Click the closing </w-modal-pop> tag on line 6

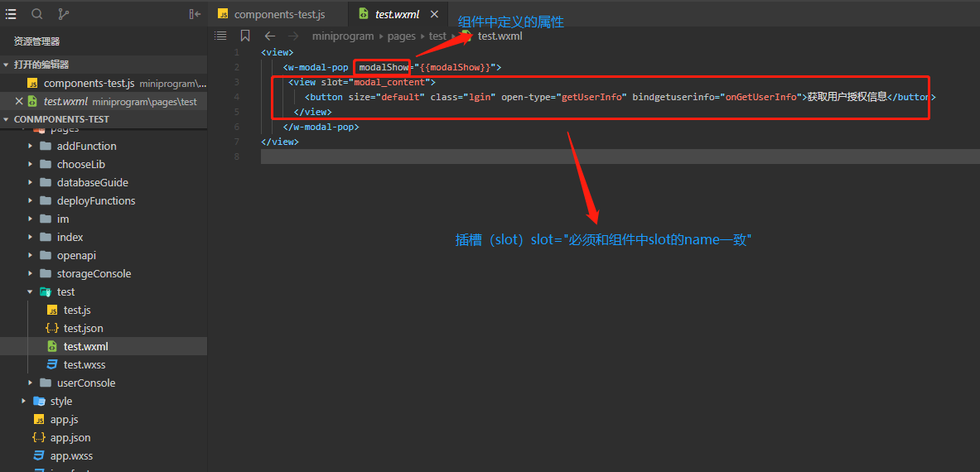[x=321, y=127]
